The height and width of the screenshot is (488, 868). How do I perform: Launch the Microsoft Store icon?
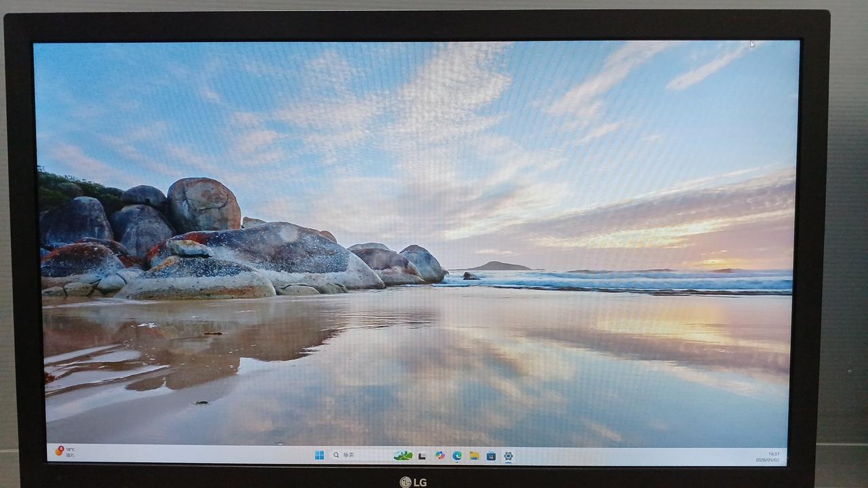click(x=491, y=456)
